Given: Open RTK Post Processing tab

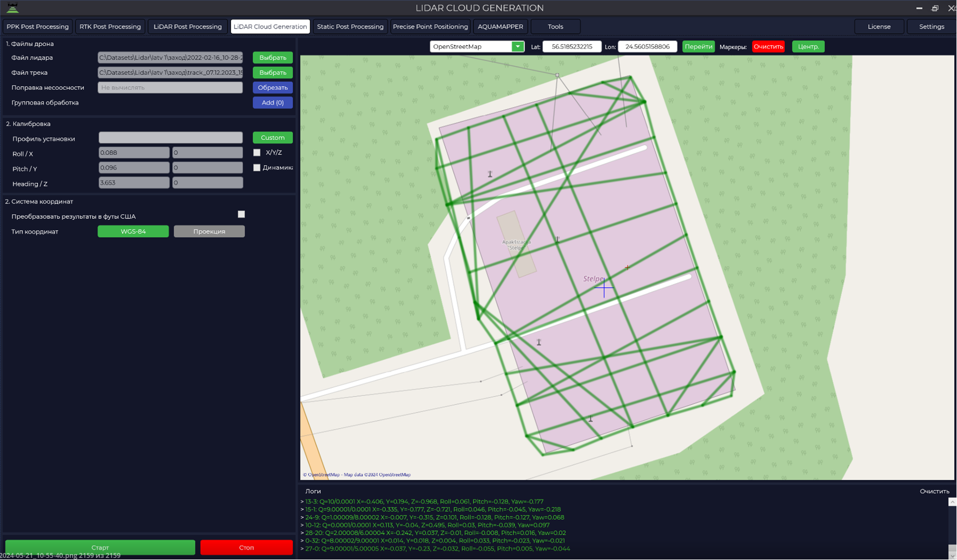Looking at the screenshot, I should (110, 26).
